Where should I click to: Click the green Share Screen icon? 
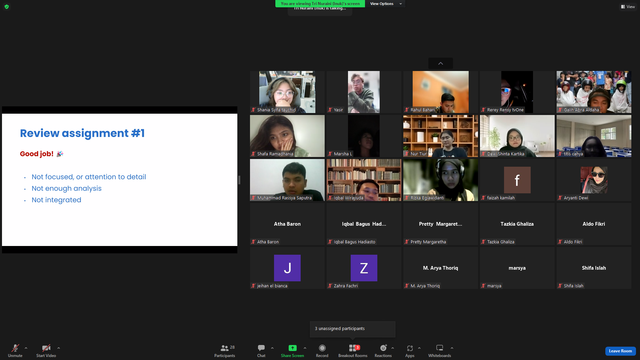(293, 348)
